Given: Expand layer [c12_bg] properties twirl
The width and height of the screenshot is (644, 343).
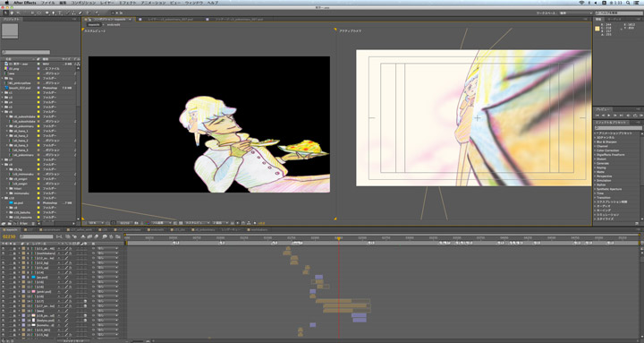Looking at the screenshot, I should (19, 262).
